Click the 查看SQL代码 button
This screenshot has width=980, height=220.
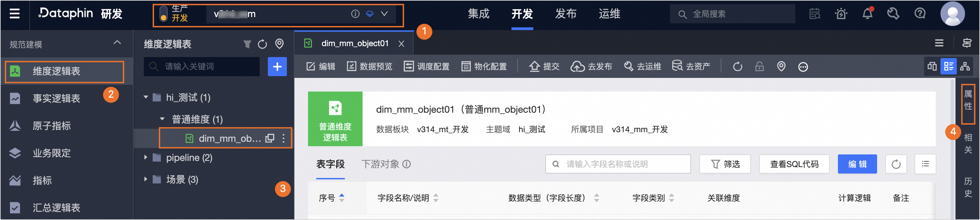click(x=794, y=164)
